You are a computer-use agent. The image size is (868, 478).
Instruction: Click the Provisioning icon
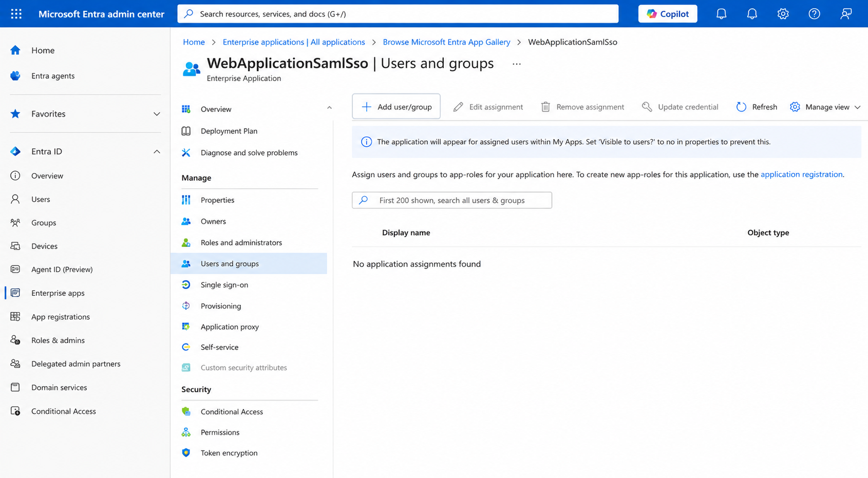[186, 306]
